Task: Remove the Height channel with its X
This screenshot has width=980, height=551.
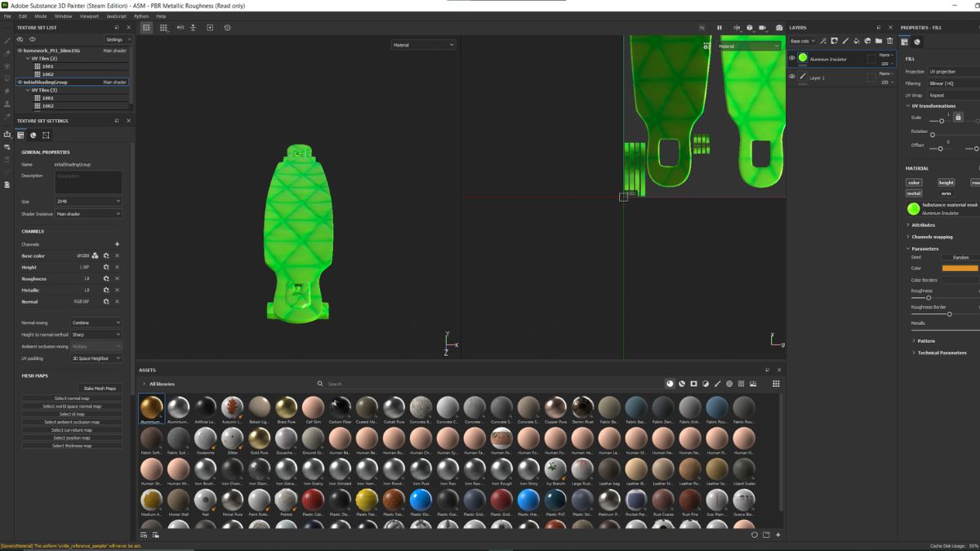Action: pyautogui.click(x=117, y=267)
